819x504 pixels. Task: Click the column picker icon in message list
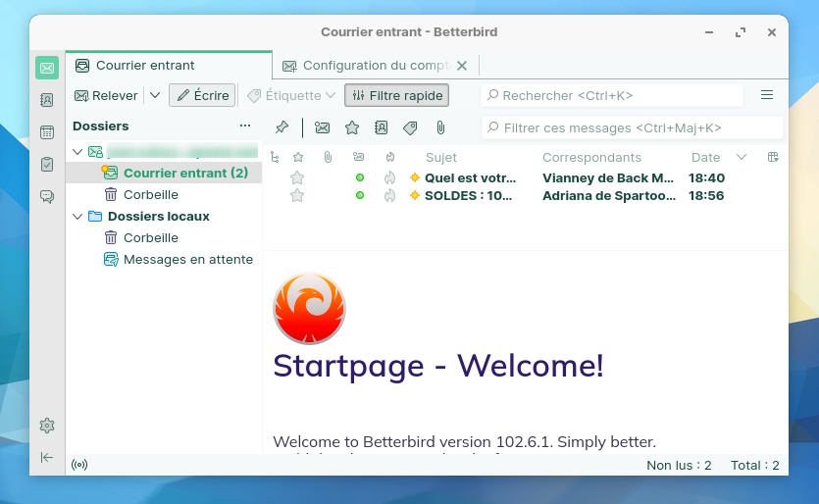(773, 157)
